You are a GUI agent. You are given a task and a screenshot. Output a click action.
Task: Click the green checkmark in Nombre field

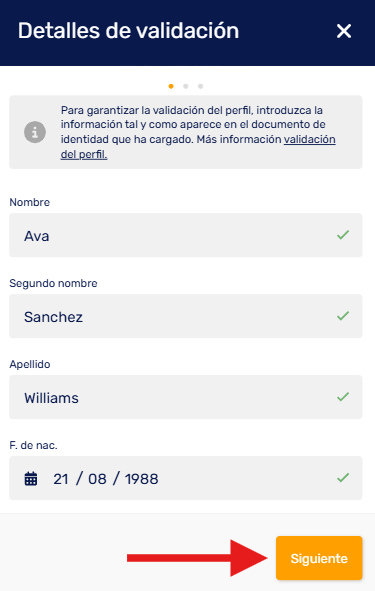[343, 235]
